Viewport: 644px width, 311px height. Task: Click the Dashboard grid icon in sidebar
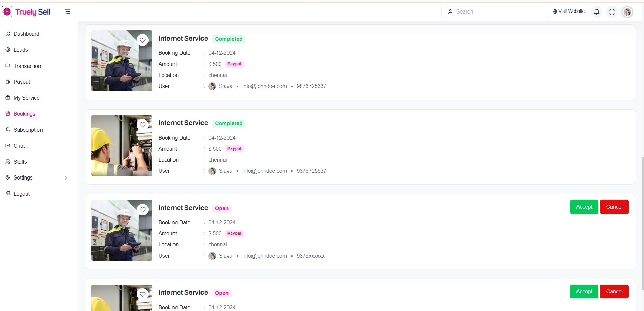point(8,34)
